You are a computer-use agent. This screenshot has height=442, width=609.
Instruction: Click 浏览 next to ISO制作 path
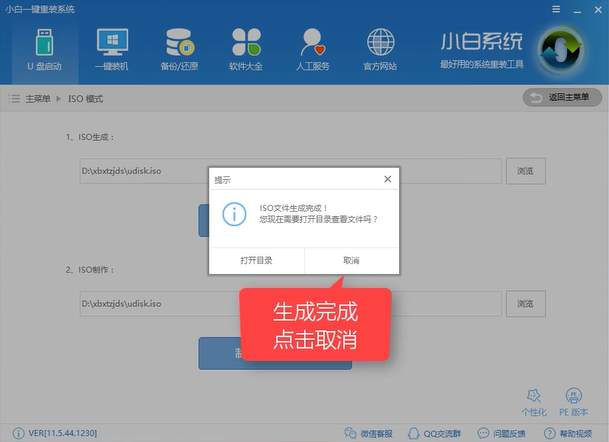tap(525, 303)
